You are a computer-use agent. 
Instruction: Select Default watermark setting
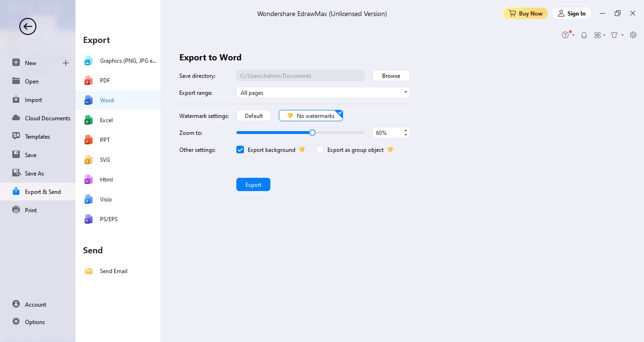254,116
